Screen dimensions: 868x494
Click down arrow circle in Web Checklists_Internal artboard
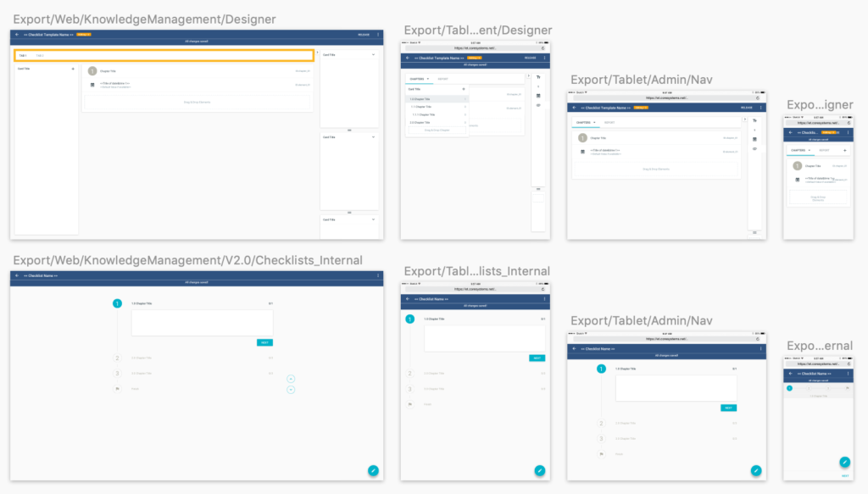pyautogui.click(x=291, y=390)
